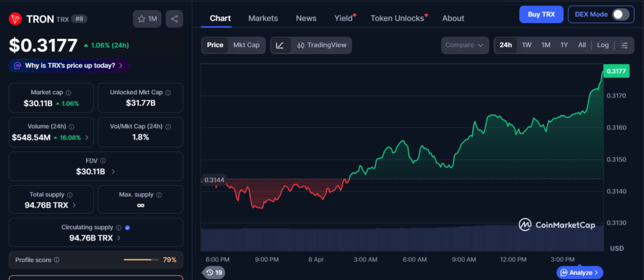The height and width of the screenshot is (280, 644).
Task: Click the Market cap info icon
Action: coord(69,92)
